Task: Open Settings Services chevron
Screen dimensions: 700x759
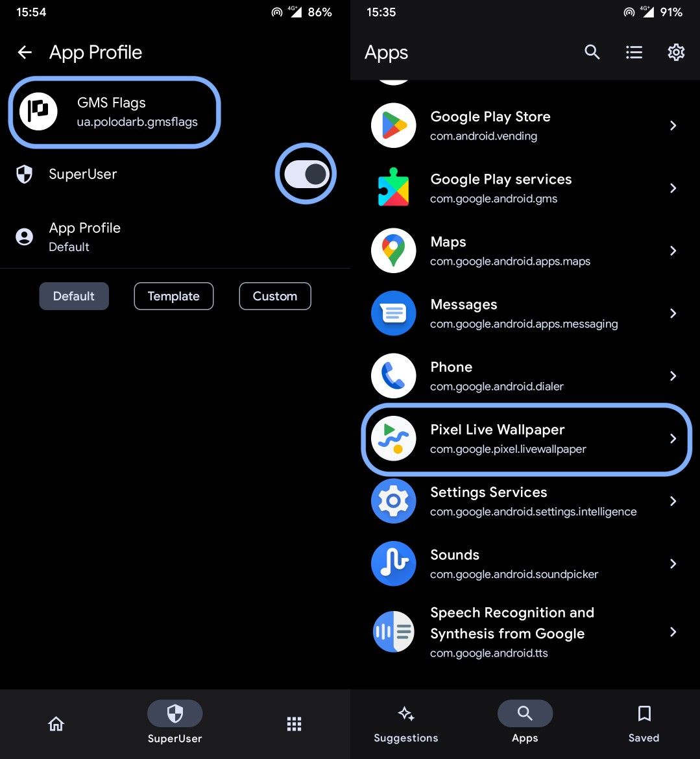Action: coord(673,501)
